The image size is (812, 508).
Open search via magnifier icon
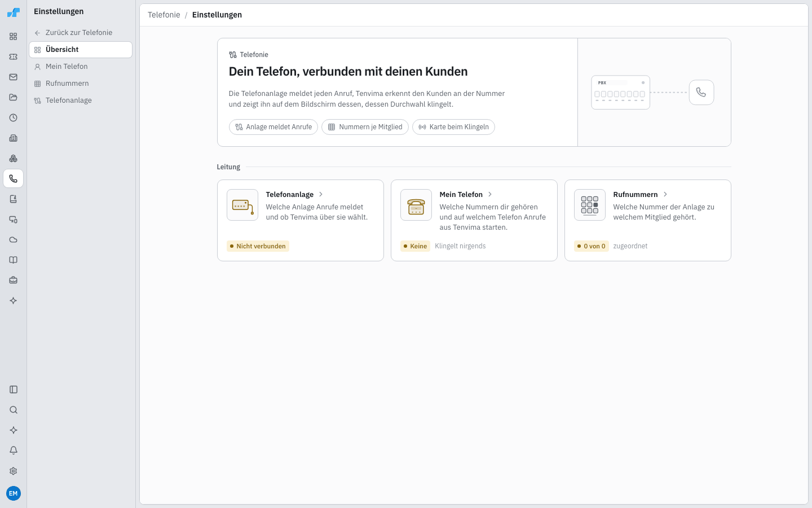pos(14,410)
